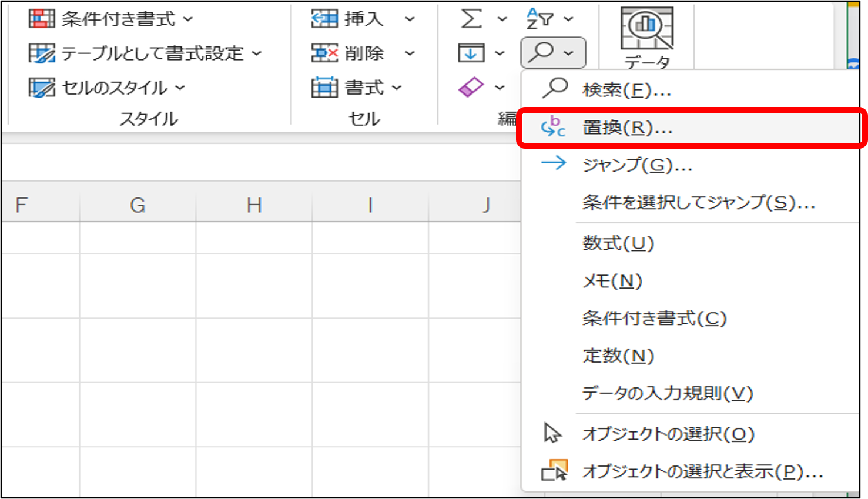Click the Fill down arrow icon
Image resolution: width=868 pixels, height=499 pixels.
[x=471, y=53]
